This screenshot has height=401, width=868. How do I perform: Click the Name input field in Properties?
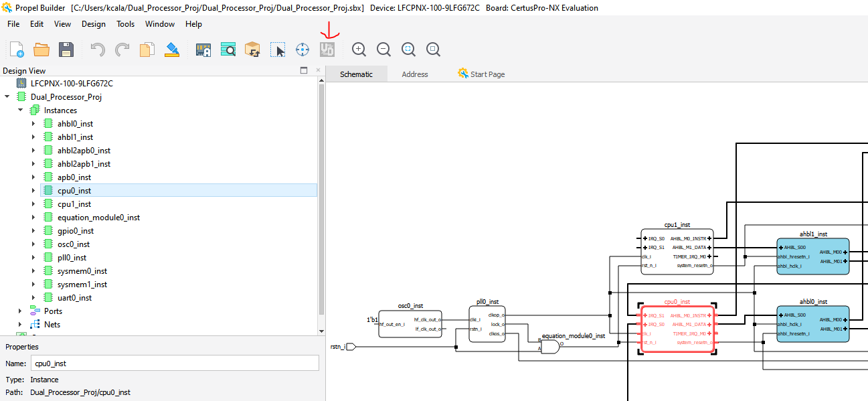[175, 363]
